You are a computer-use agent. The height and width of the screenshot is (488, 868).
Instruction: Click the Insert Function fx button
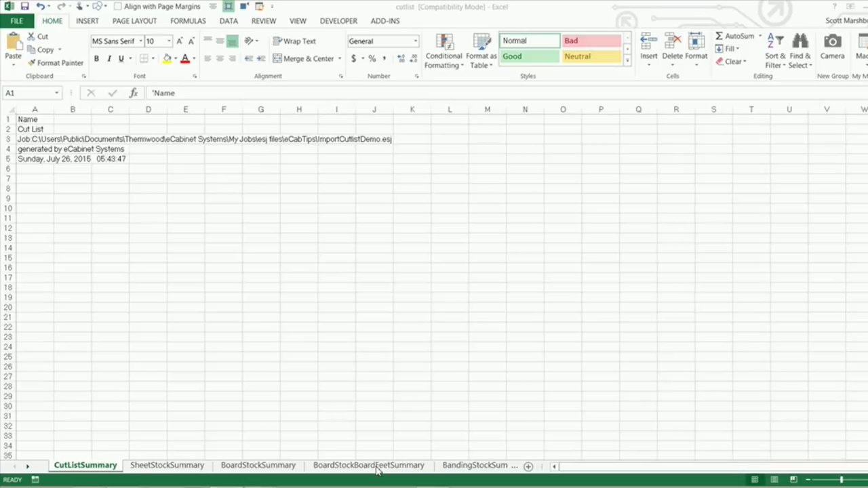[134, 93]
